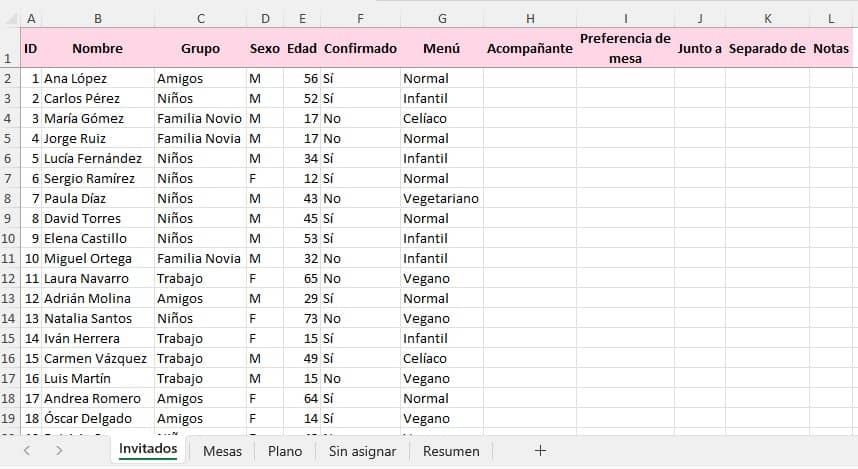Go to the Sin asignar sheet tab

click(362, 451)
